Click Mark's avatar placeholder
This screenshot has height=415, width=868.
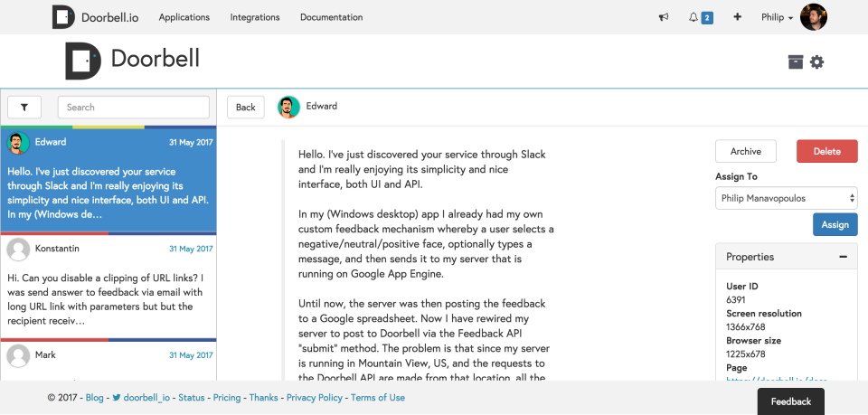[x=18, y=356]
